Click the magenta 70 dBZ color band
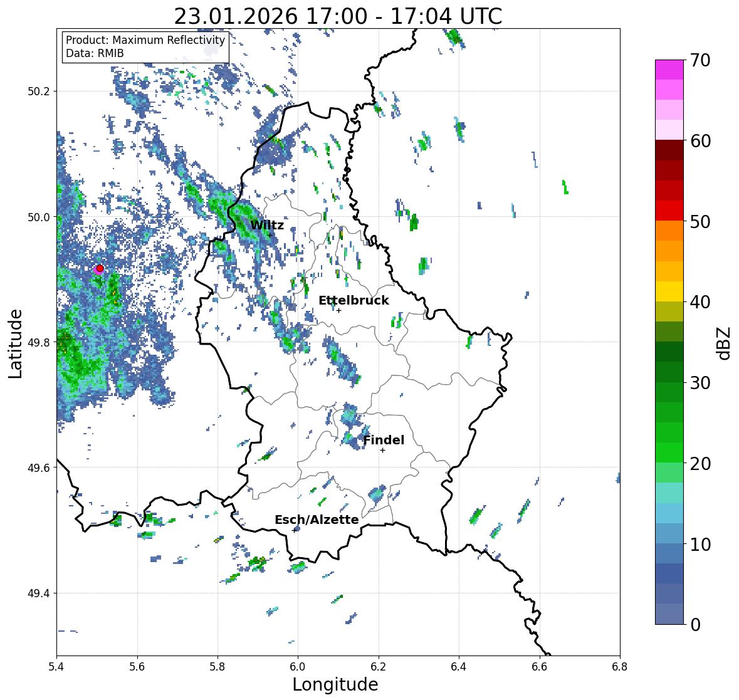The width and height of the screenshot is (739, 700). (x=669, y=70)
